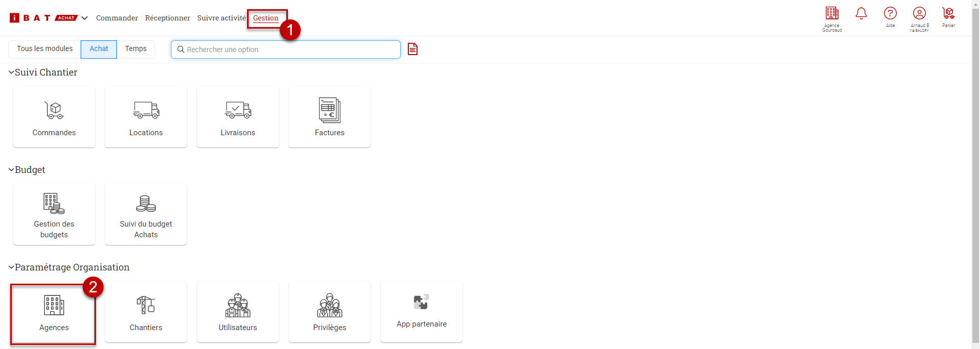The height and width of the screenshot is (349, 980).
Task: Collapse the Suivi Chantier section
Action: point(11,72)
